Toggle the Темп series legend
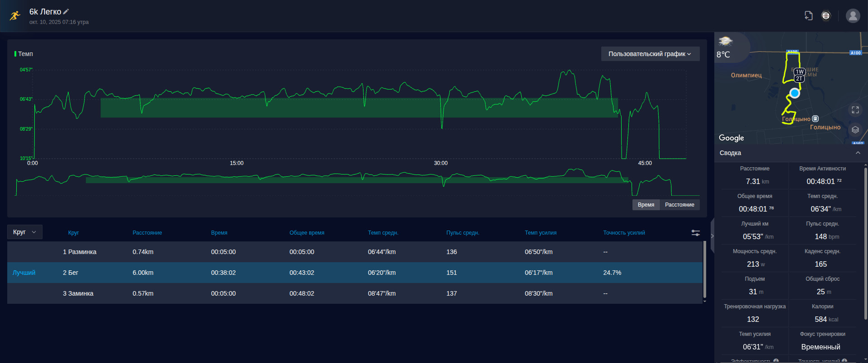 [24, 54]
